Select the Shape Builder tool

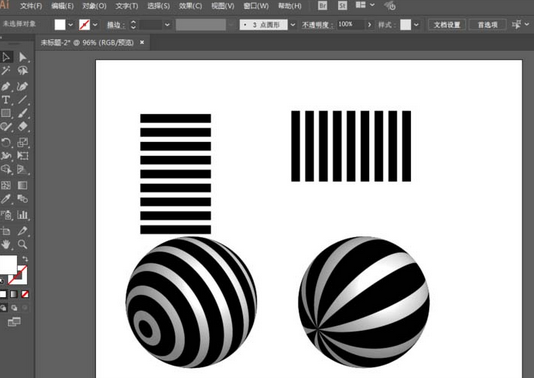6,169
